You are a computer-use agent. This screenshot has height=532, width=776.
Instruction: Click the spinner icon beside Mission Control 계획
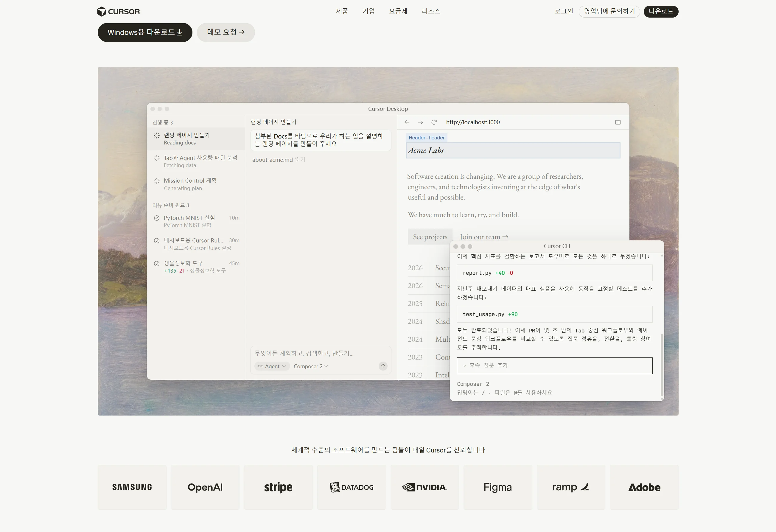pyautogui.click(x=157, y=181)
